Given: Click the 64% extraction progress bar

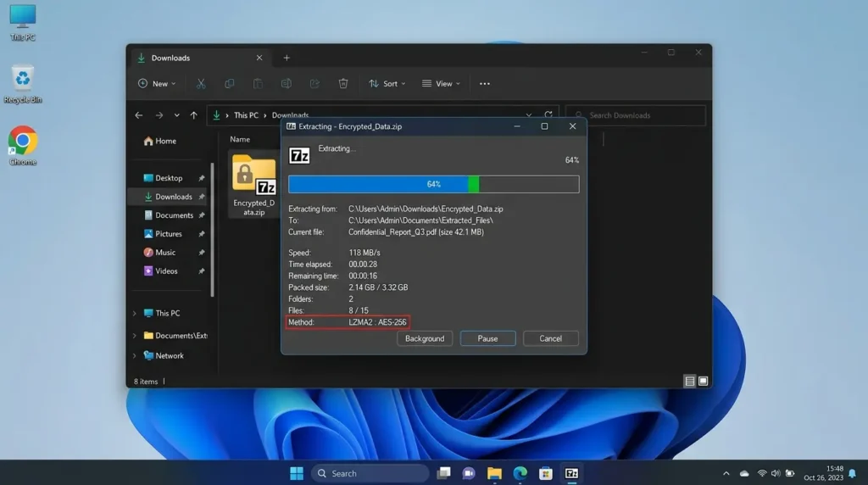Looking at the screenshot, I should coord(433,184).
